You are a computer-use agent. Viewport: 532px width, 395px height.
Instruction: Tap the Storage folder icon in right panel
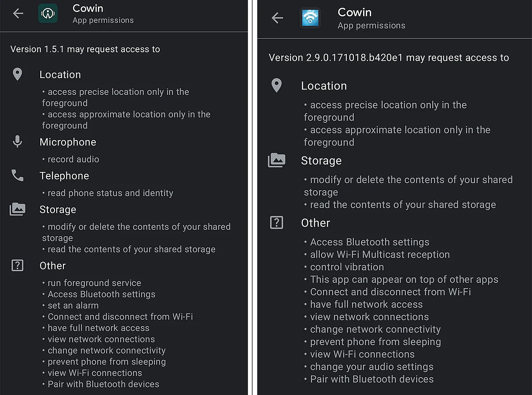click(277, 160)
